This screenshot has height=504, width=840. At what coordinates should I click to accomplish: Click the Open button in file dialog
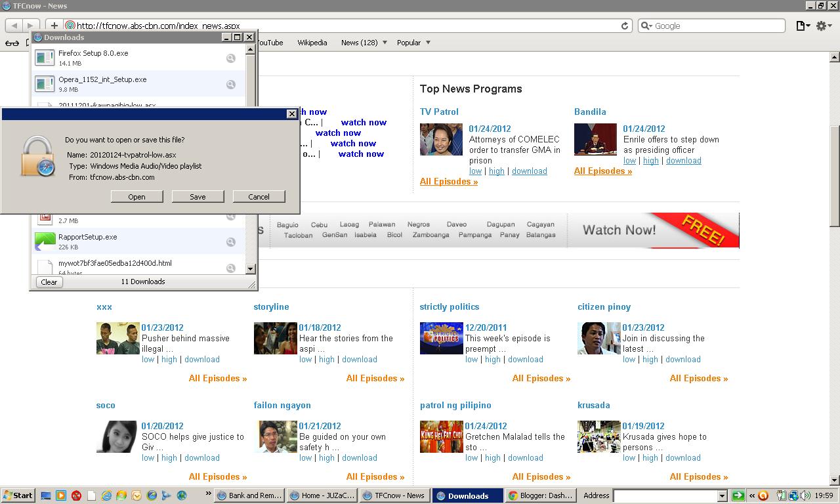(136, 196)
